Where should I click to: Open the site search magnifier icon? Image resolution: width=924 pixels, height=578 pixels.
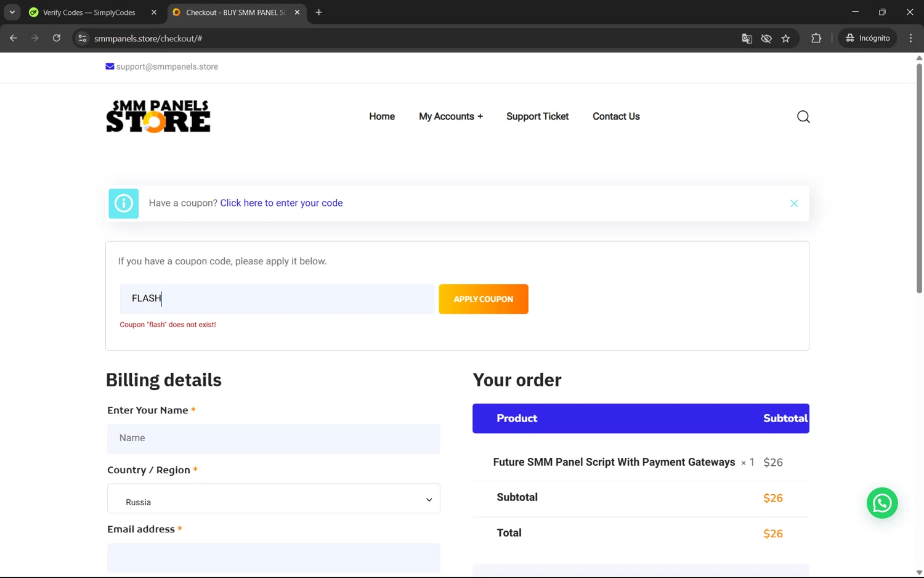[803, 116]
